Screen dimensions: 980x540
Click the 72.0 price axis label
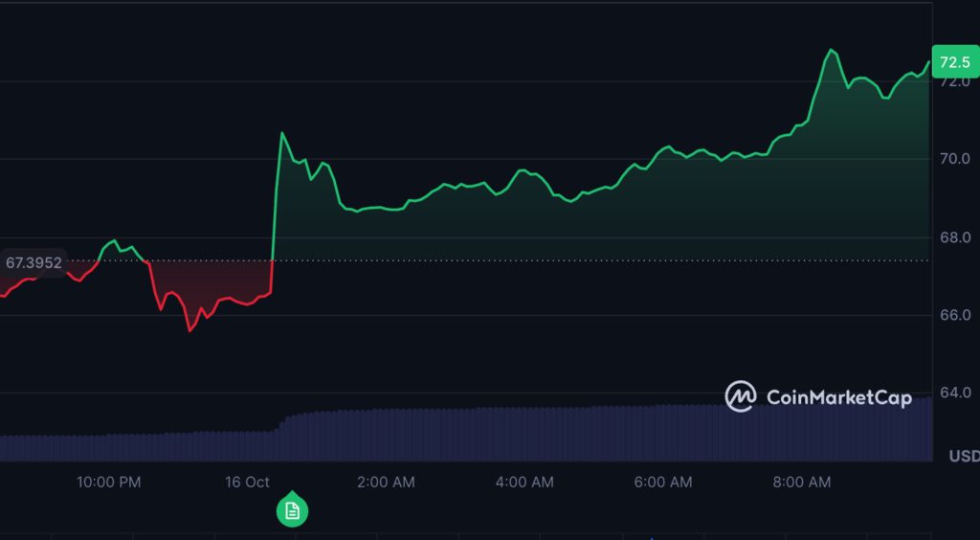(954, 82)
